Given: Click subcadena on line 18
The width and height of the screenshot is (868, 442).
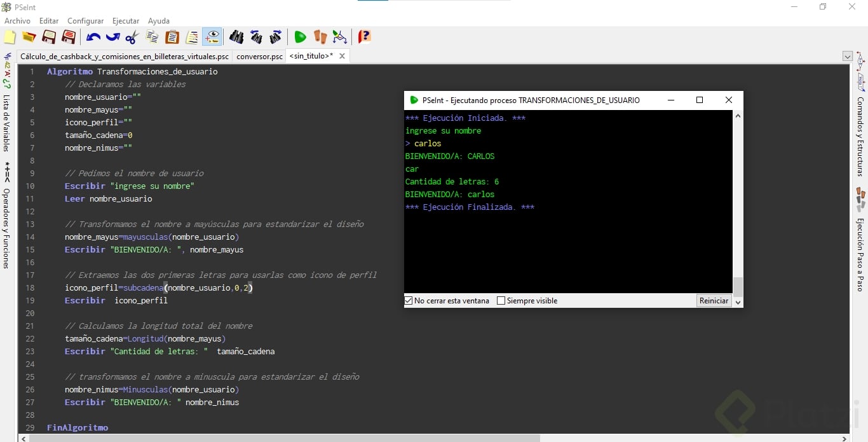Looking at the screenshot, I should click(144, 287).
